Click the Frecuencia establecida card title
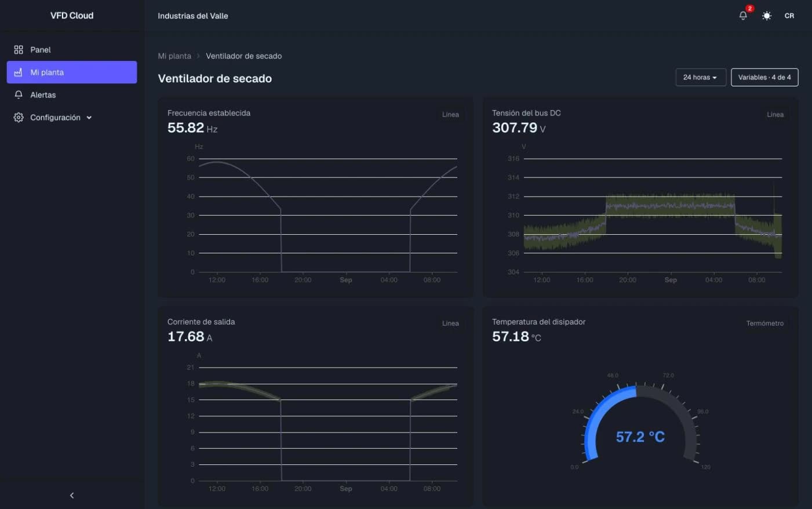Screen dimensions: 812x509 [x=209, y=113]
